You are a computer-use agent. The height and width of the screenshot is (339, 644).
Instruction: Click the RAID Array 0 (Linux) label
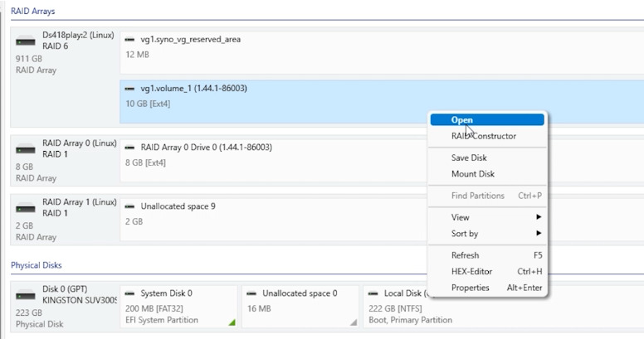click(x=80, y=143)
